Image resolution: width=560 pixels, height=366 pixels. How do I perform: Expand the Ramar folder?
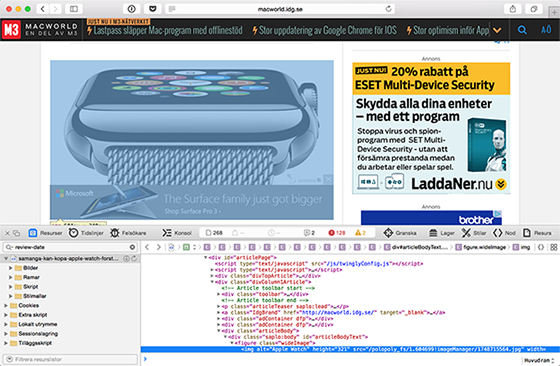[10, 277]
